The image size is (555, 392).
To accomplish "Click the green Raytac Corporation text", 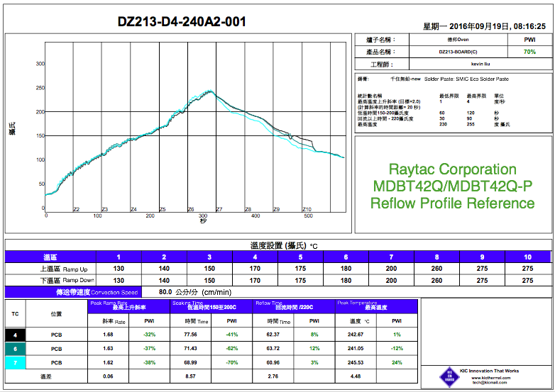I will click(x=452, y=169).
